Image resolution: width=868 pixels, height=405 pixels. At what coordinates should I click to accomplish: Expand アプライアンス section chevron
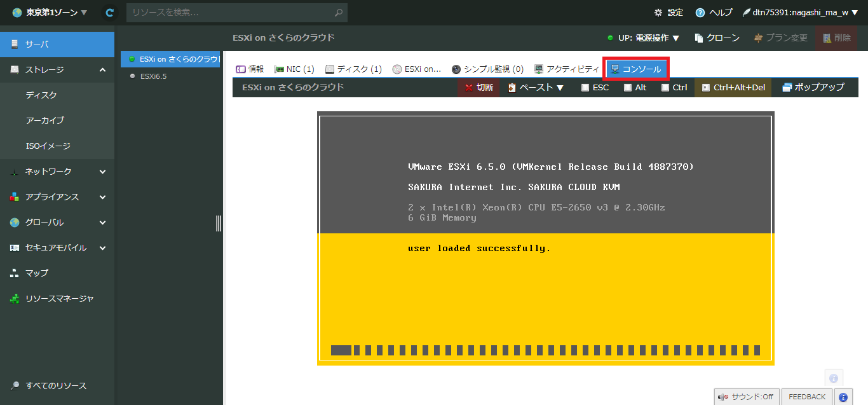coord(102,197)
